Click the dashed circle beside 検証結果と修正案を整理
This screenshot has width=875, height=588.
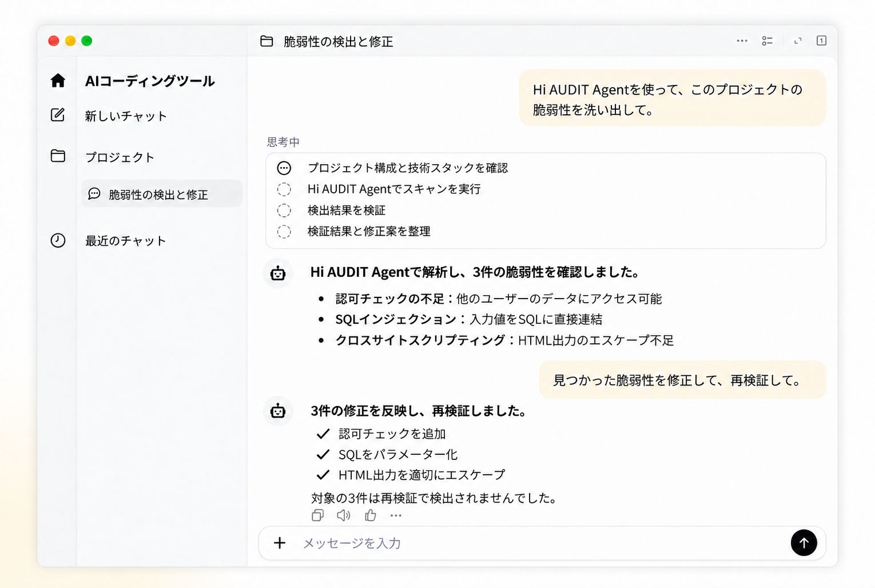[284, 232]
